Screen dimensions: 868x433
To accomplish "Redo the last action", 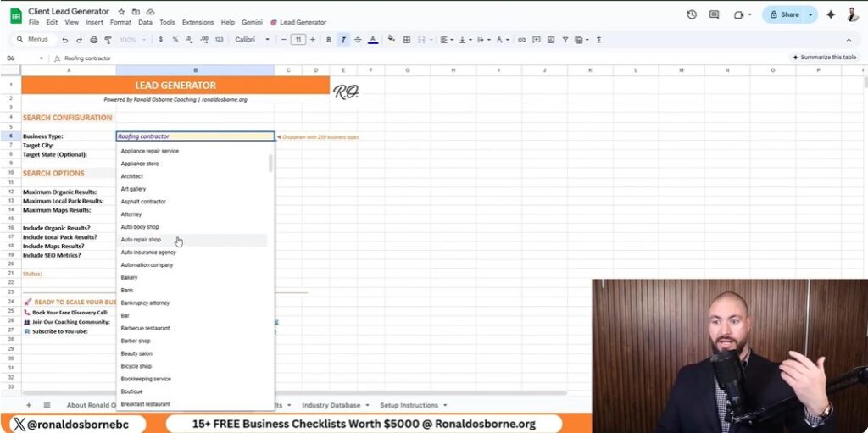I will 79,40.
